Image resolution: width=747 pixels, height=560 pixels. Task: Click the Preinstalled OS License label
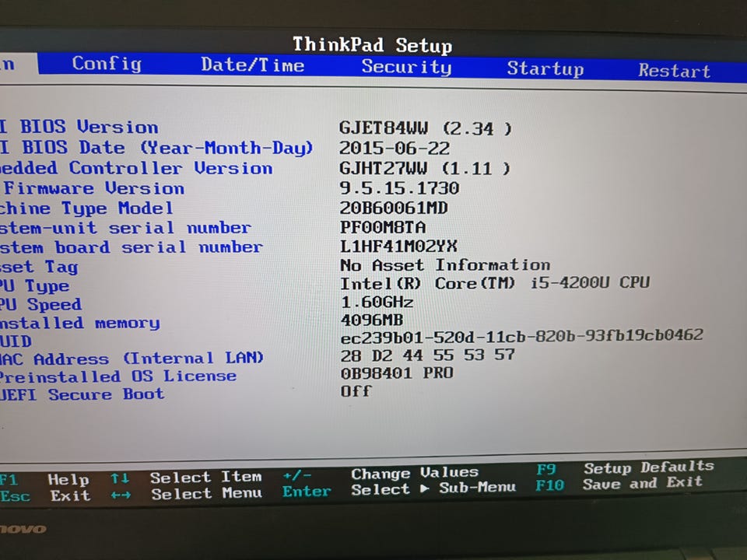[x=118, y=376]
